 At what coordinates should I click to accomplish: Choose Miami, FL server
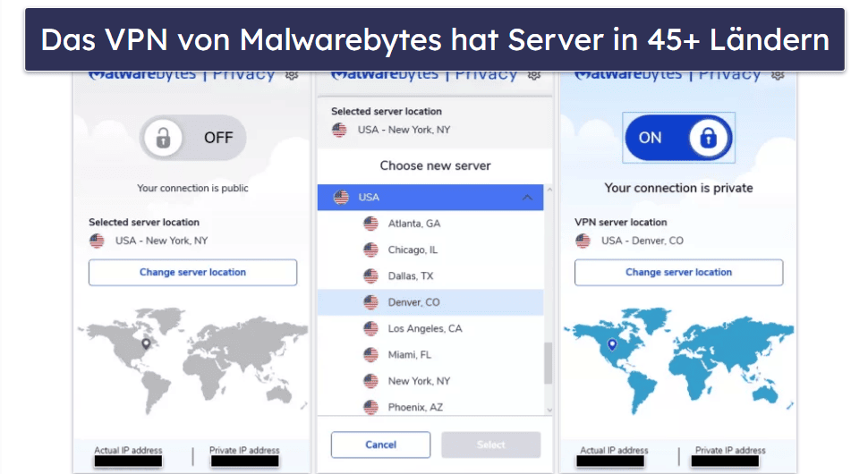[x=430, y=354]
